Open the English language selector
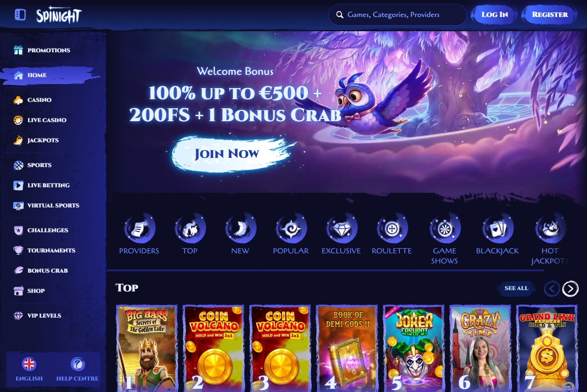This screenshot has height=392, width=587. (29, 364)
